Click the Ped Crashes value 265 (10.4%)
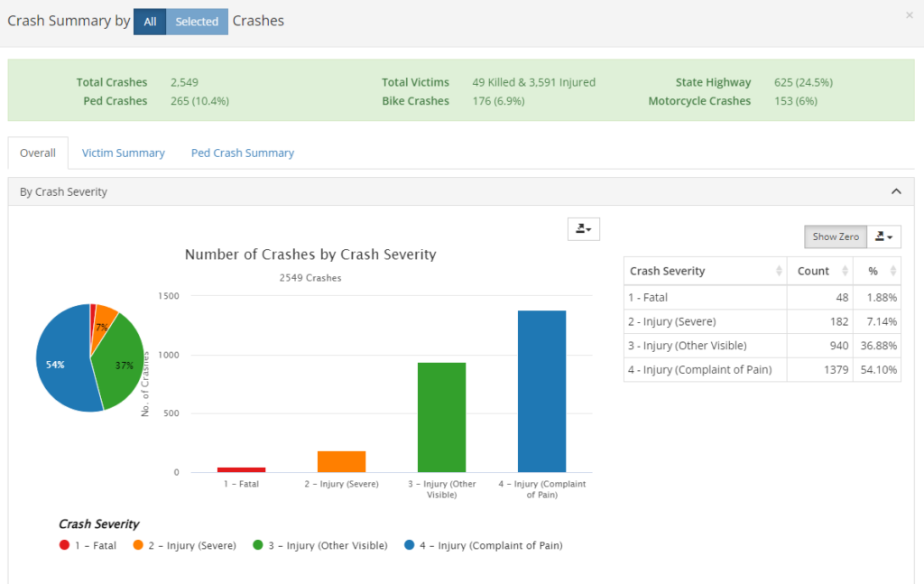 click(x=199, y=101)
